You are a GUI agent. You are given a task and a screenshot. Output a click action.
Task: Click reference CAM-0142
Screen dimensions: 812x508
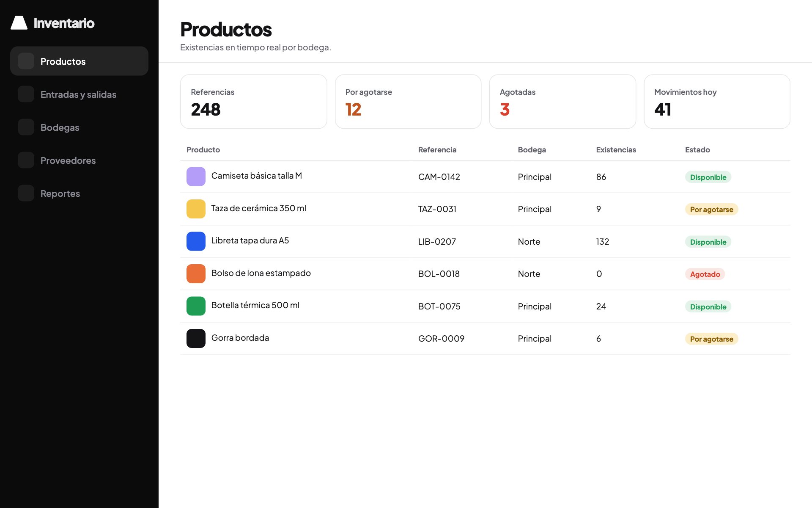tap(439, 177)
